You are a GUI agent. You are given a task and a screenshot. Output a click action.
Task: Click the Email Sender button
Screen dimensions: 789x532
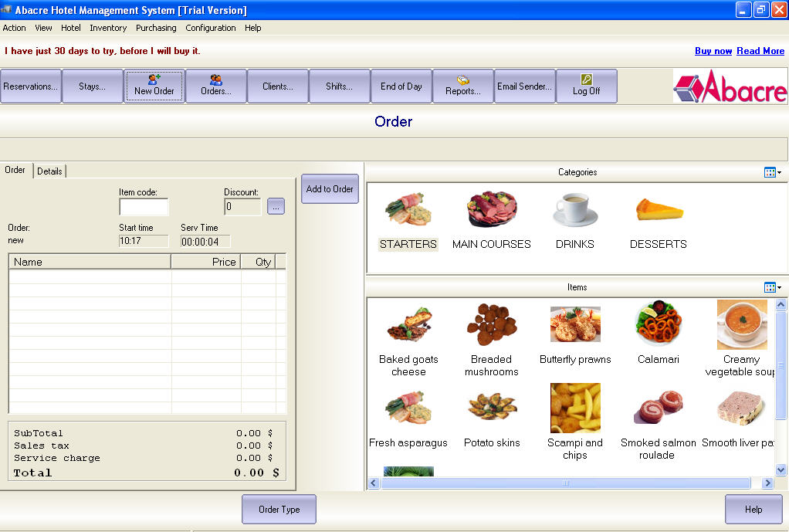[524, 86]
